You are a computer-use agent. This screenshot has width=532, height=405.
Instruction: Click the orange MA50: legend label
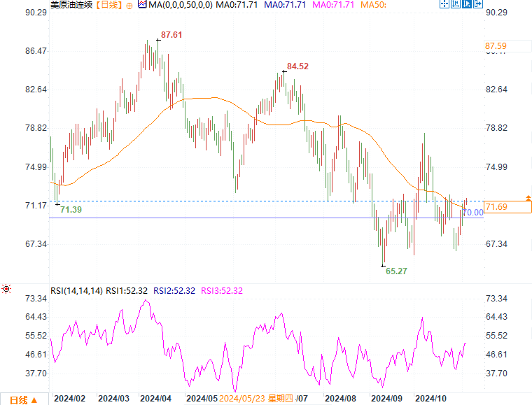click(373, 5)
